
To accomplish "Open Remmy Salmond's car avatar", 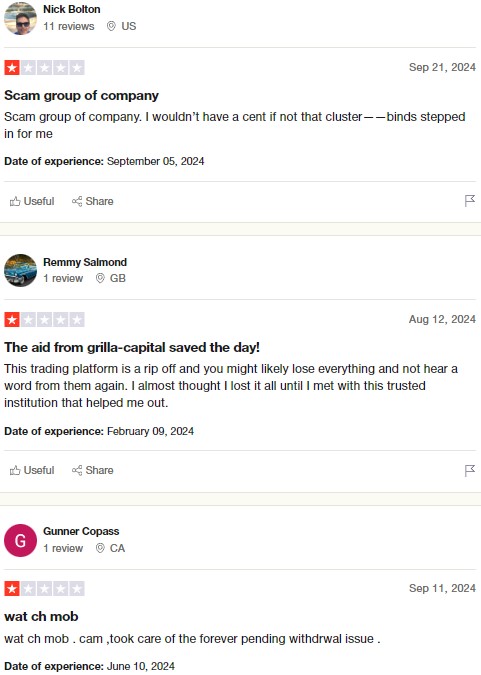I will click(x=20, y=270).
